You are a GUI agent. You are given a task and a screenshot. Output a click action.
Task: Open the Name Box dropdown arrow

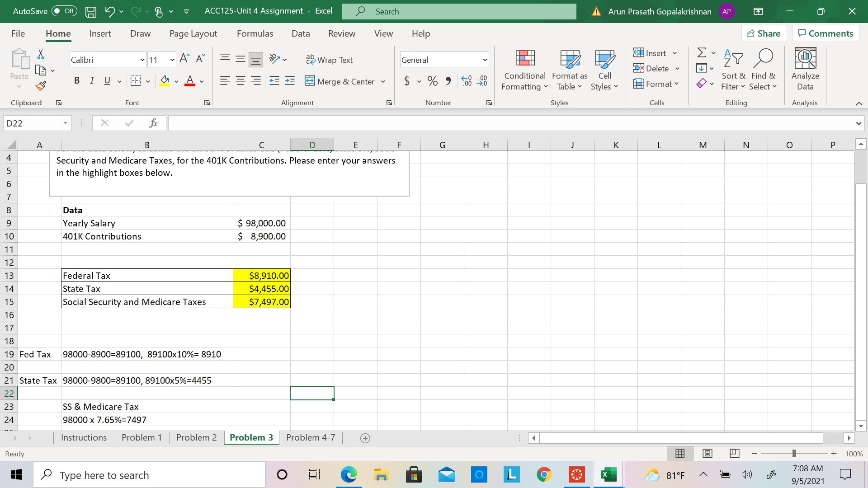click(x=65, y=123)
